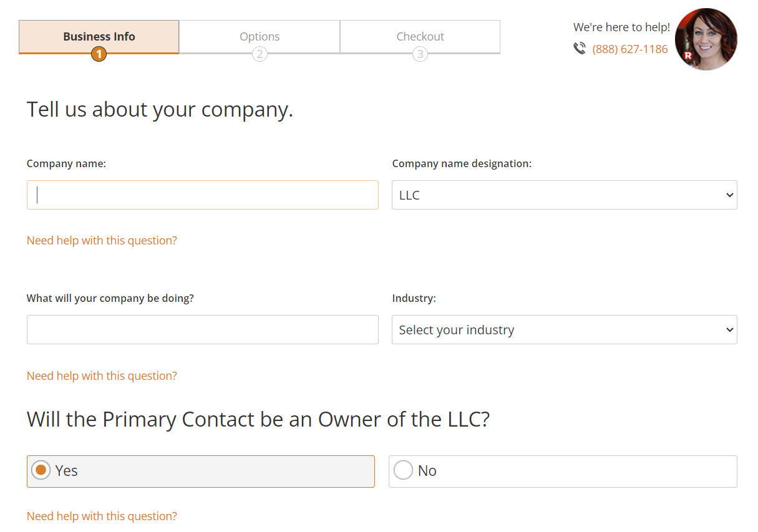Select the Yes radio button
Image resolution: width=758 pixels, height=532 pixels.
pyautogui.click(x=40, y=471)
